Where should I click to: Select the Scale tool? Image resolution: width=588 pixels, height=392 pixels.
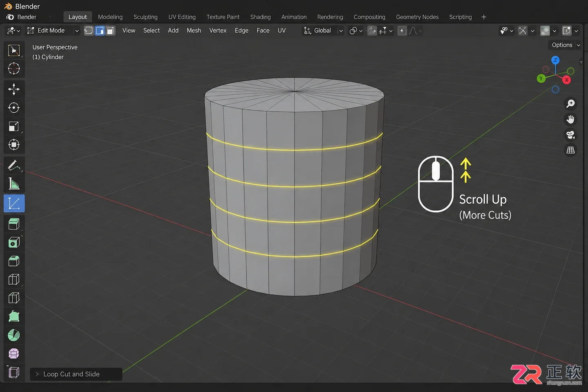pyautogui.click(x=14, y=127)
